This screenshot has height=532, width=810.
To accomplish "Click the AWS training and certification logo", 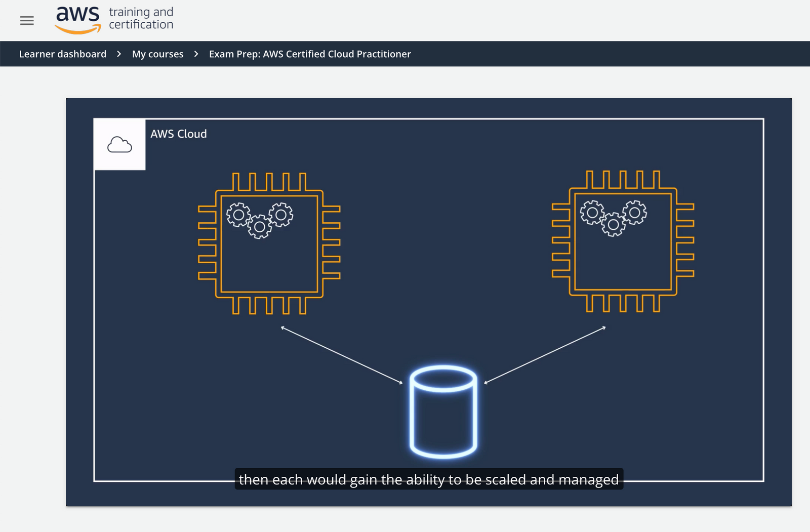I will (x=114, y=20).
